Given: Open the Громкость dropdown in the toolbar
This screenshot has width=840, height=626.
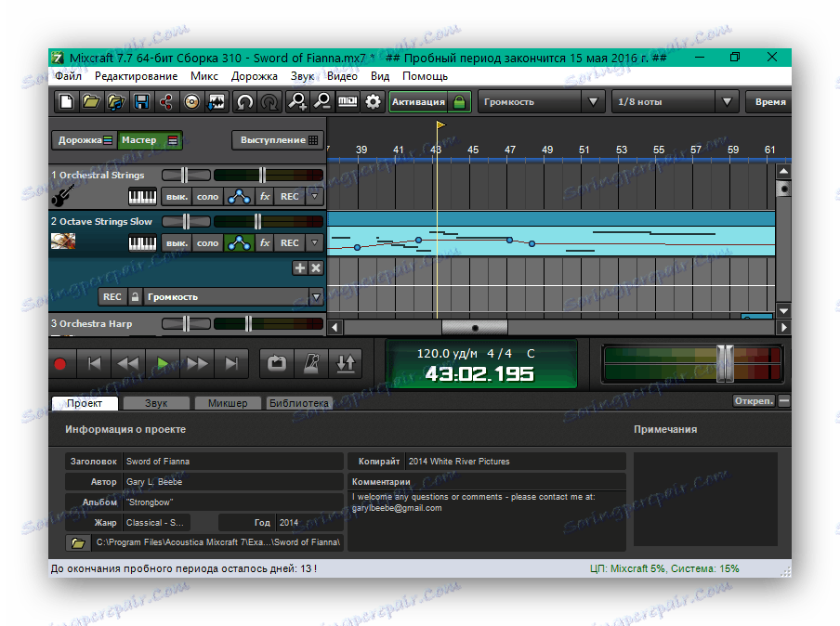Looking at the screenshot, I should tap(592, 103).
